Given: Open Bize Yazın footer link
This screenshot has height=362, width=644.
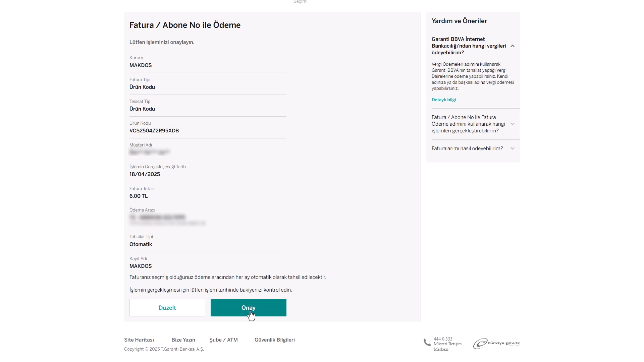Looking at the screenshot, I should [183, 340].
